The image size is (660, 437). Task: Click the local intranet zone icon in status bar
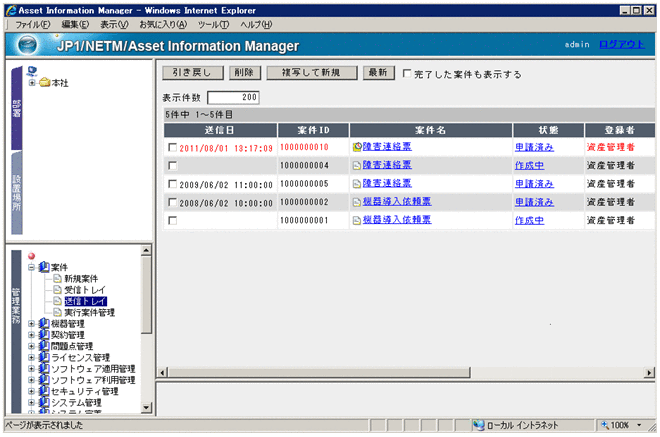click(x=478, y=425)
